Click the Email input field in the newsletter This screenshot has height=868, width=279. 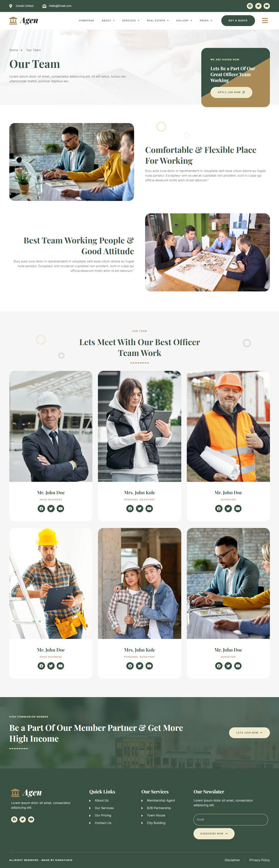coord(231,819)
